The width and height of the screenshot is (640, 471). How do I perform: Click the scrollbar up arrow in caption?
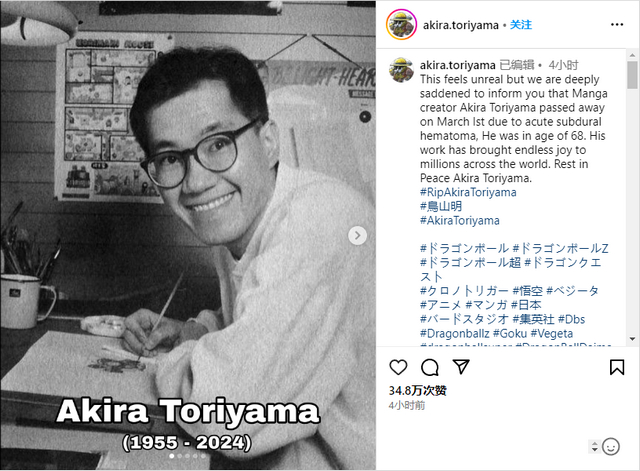coord(632,55)
